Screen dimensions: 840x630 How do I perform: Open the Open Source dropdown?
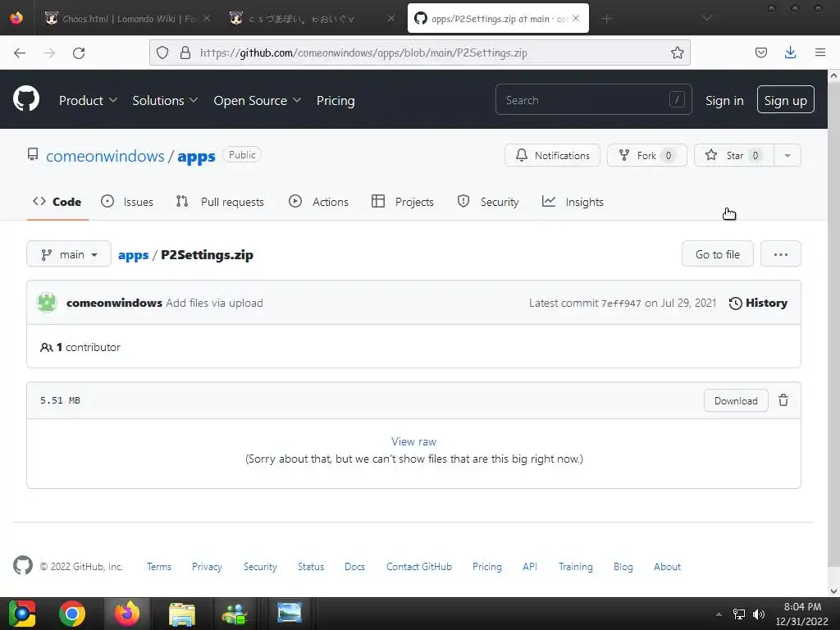257,100
